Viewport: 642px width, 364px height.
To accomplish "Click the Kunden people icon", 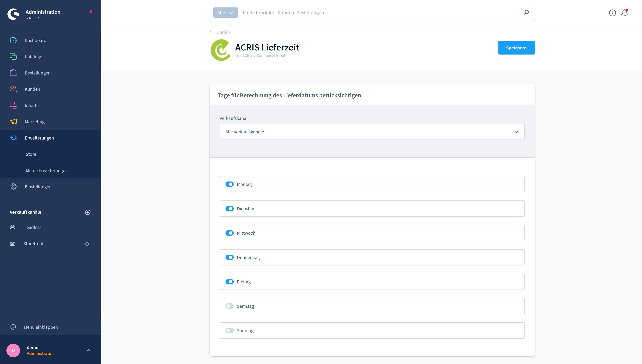I will point(13,89).
